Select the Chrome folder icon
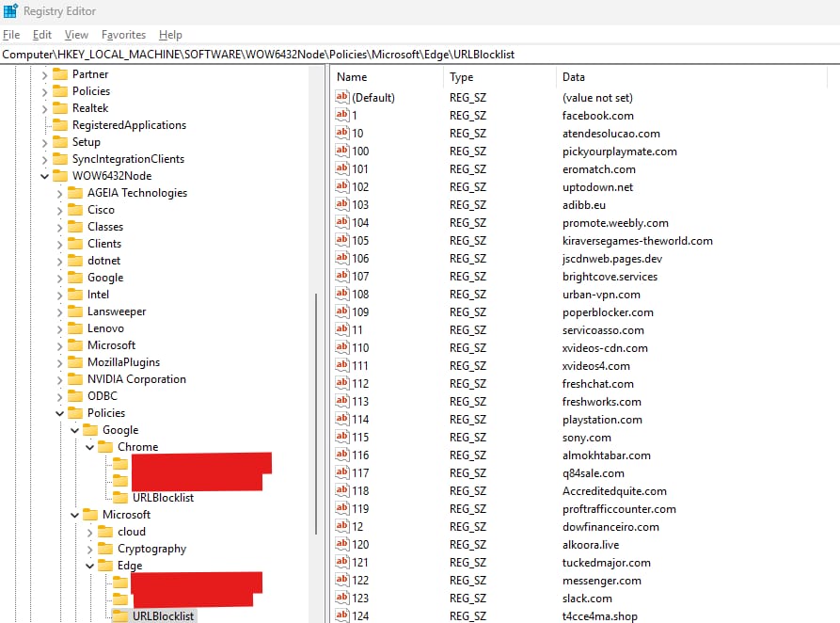 click(105, 447)
